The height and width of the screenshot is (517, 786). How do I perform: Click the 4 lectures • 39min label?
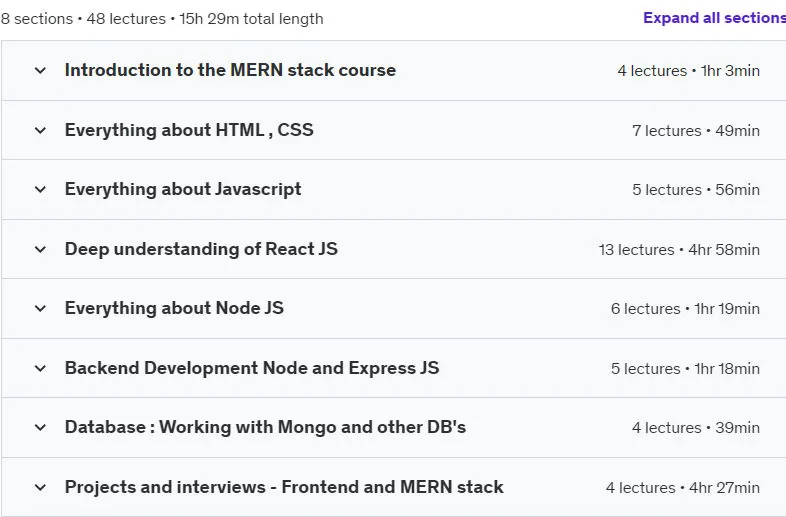coord(696,428)
